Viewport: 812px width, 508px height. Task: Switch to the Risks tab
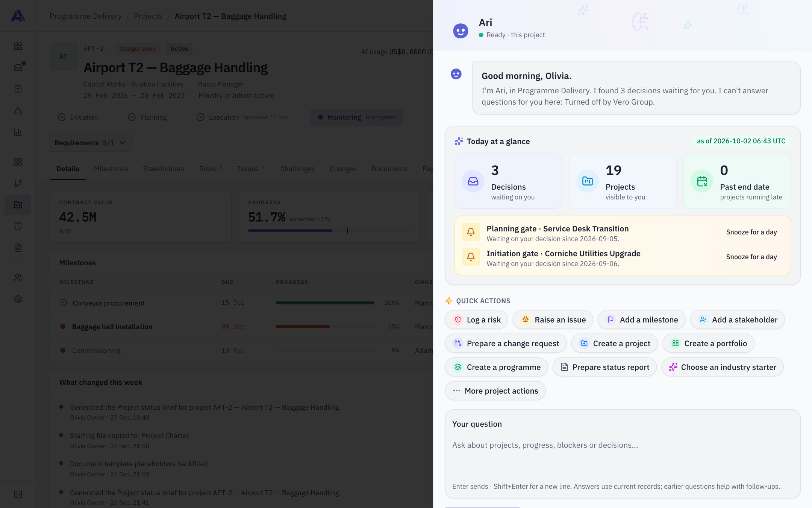click(211, 169)
